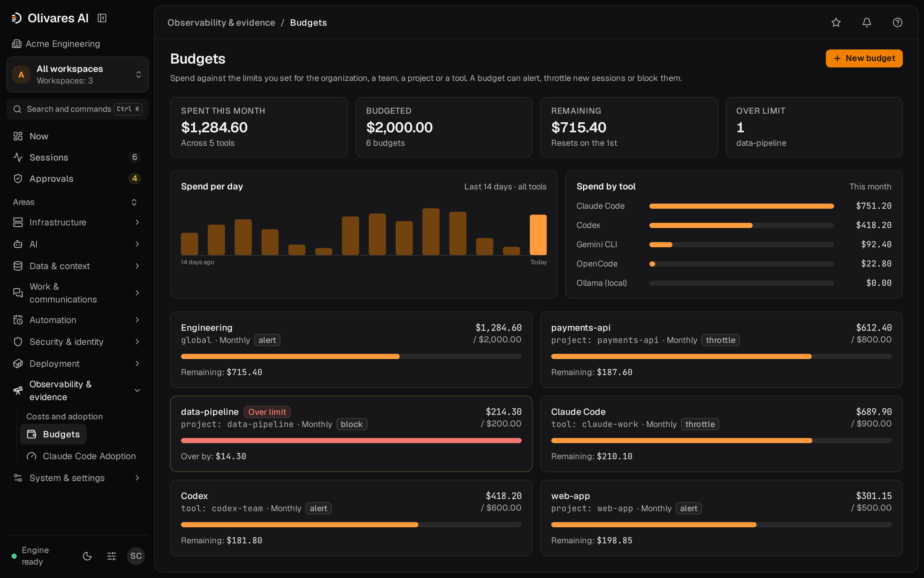Image resolution: width=924 pixels, height=578 pixels.
Task: Click the Engineering budget progress bar
Action: (x=351, y=356)
